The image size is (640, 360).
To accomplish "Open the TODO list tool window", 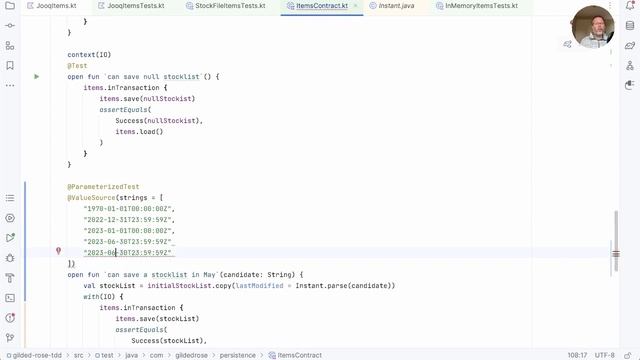I will click(x=10, y=198).
